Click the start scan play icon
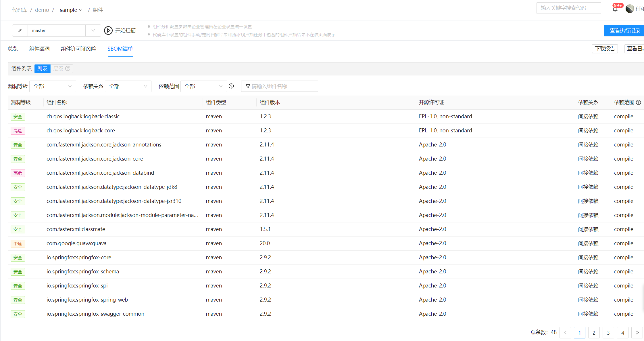The height and width of the screenshot is (341, 644). [x=108, y=31]
